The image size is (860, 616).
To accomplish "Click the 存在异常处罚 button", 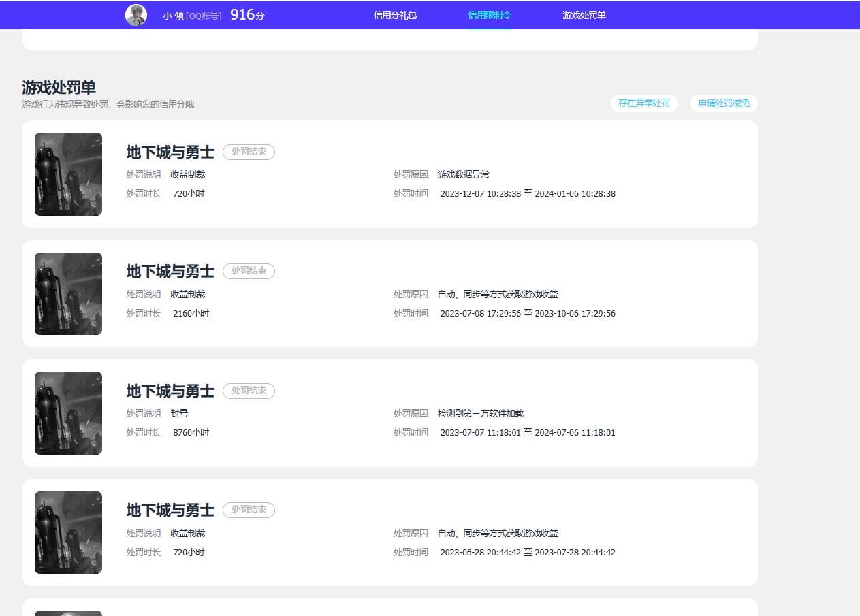I will tap(644, 103).
